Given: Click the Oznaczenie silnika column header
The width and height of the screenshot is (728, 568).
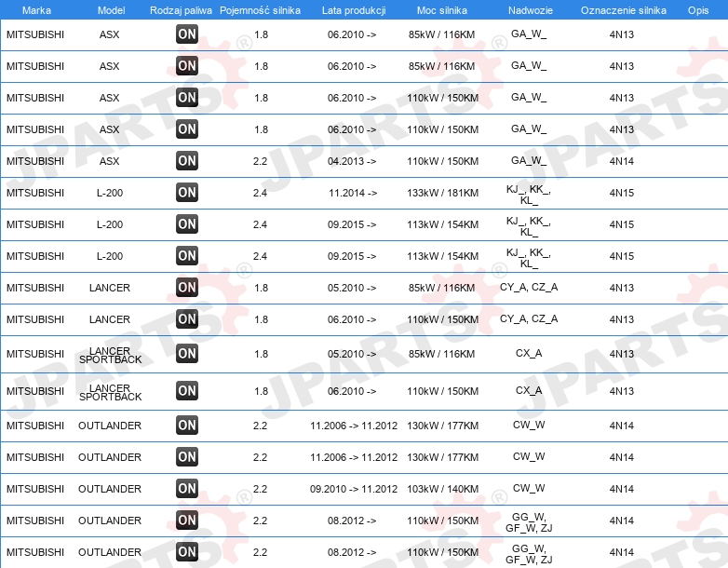Looking at the screenshot, I should point(624,10).
